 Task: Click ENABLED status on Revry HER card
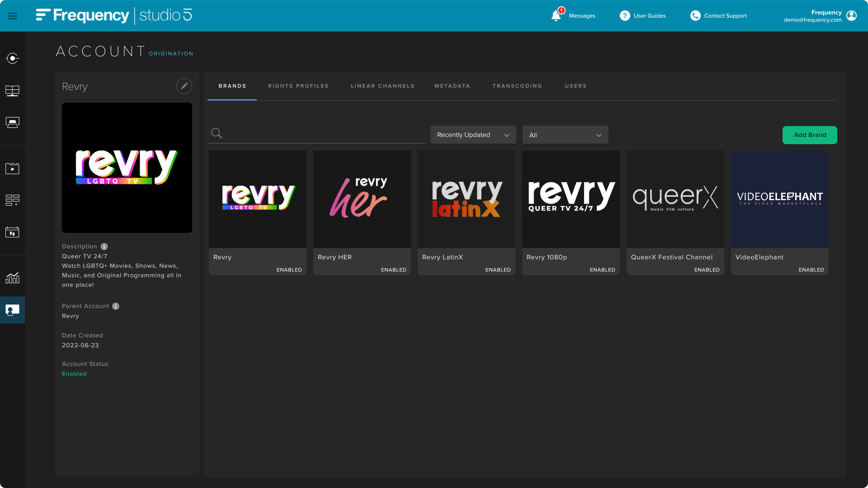[393, 270]
